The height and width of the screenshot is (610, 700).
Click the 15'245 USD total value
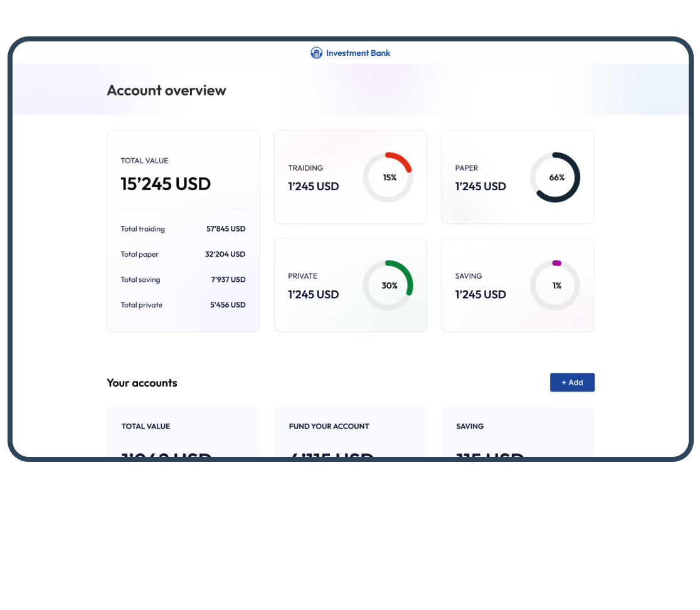[166, 184]
